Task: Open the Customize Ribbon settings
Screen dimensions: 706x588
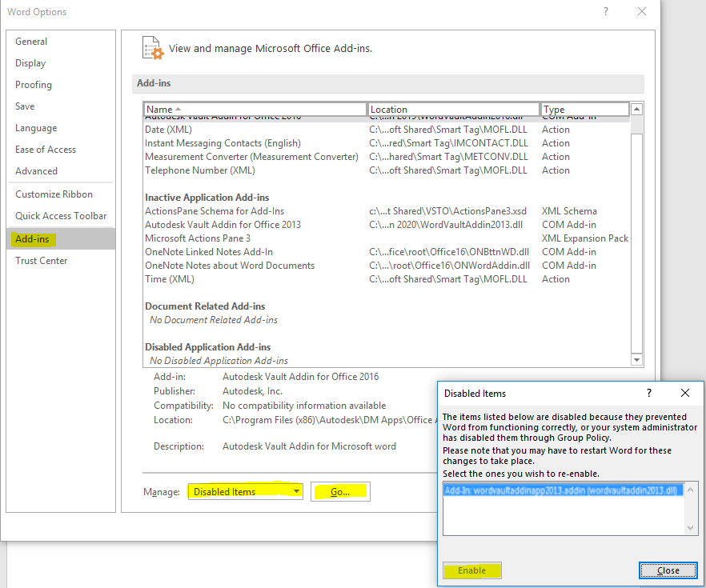Action: 54,194
